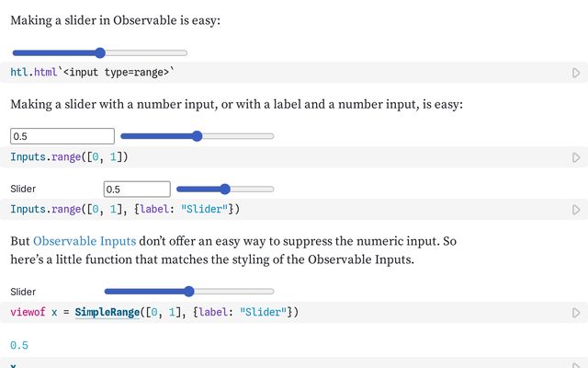Click the code line containing {label: "Slider"} with Inputs.range
The height and width of the screenshot is (368, 588).
pos(124,210)
